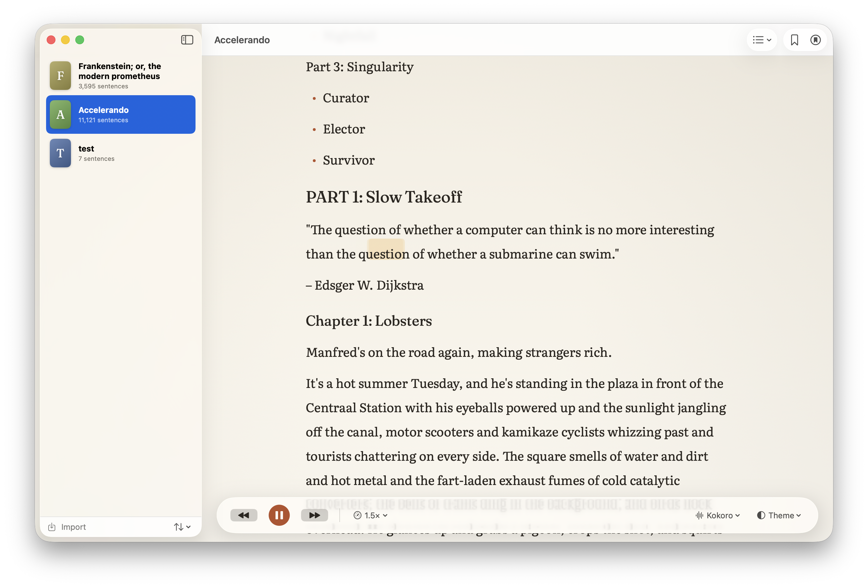Add a bookmark with the bookmark icon
The width and height of the screenshot is (868, 588).
coord(794,40)
